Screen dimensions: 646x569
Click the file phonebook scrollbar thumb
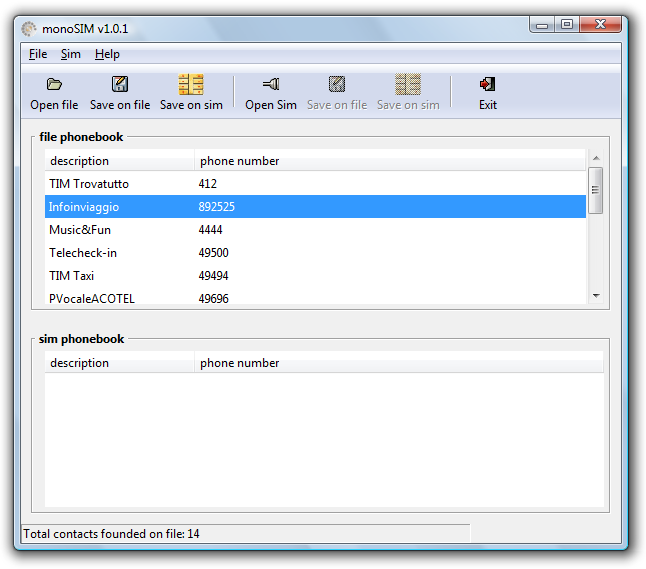[x=596, y=190]
